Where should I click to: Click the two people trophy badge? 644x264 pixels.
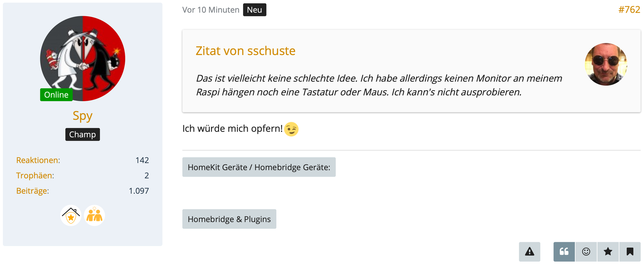click(x=94, y=216)
